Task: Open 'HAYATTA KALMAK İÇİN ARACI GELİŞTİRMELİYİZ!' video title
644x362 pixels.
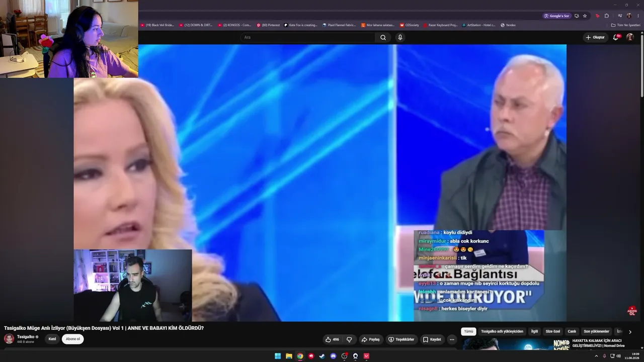Action: 598,343
